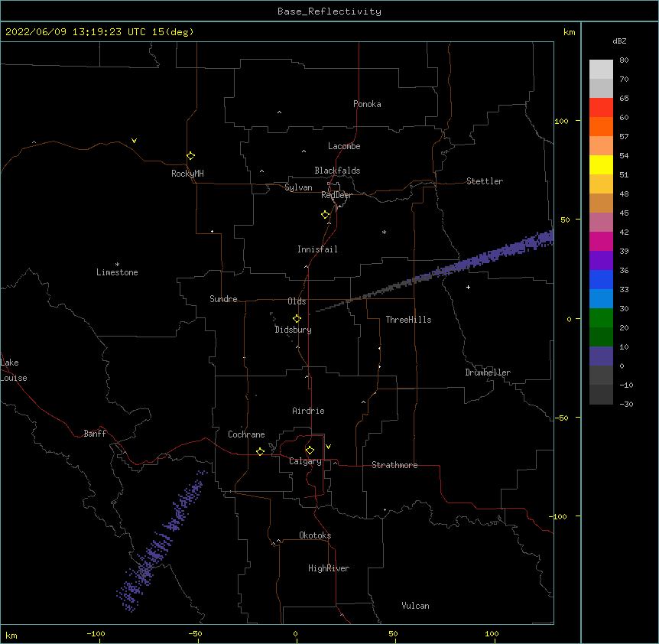This screenshot has width=659, height=644.
Task: Select the white plus marker north of Drumheller
Action: point(468,287)
